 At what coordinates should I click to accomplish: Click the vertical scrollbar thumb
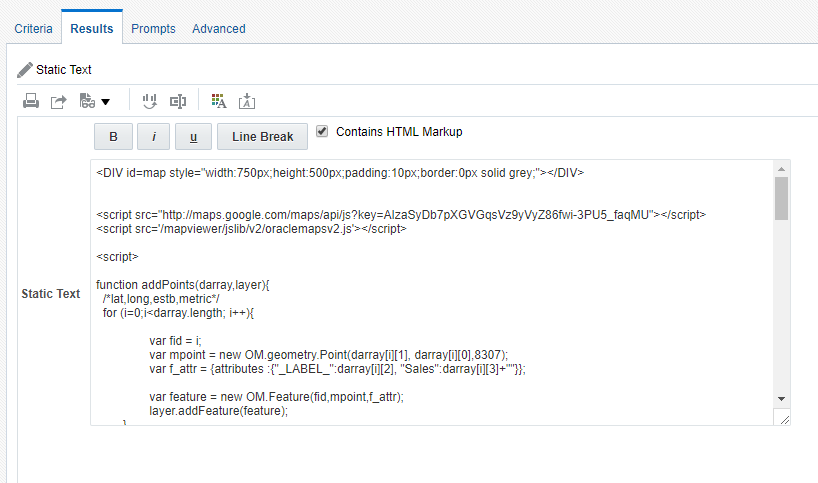coord(781,198)
